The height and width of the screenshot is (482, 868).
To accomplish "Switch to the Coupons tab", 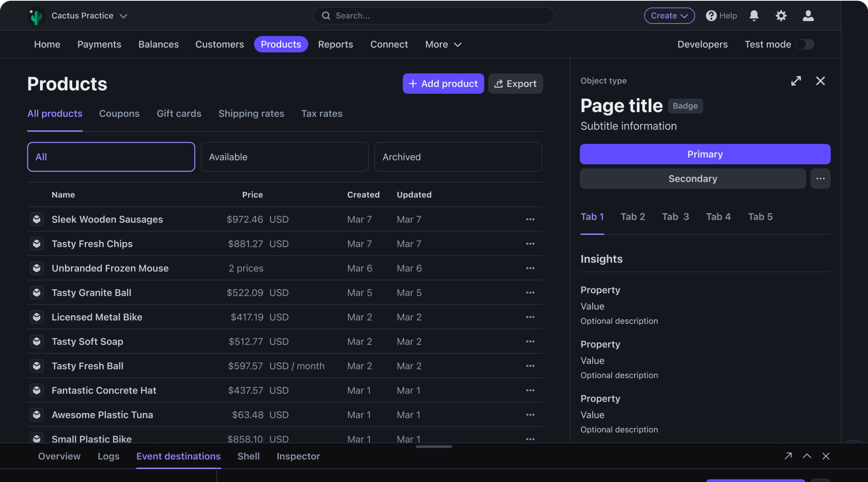I will click(x=119, y=114).
